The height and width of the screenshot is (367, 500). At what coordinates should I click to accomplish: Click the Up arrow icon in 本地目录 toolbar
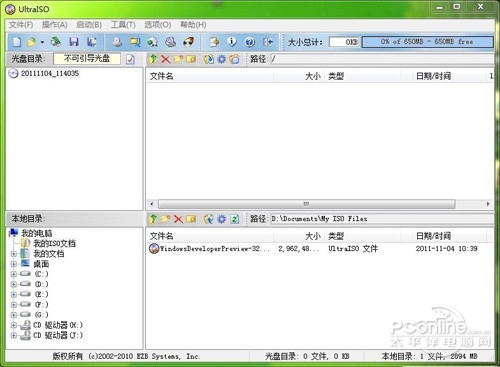[x=153, y=219]
